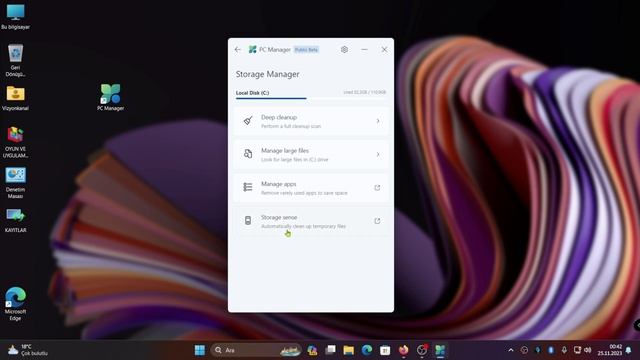Open the notification bell
The height and width of the screenshot is (360, 640).
point(629,350)
